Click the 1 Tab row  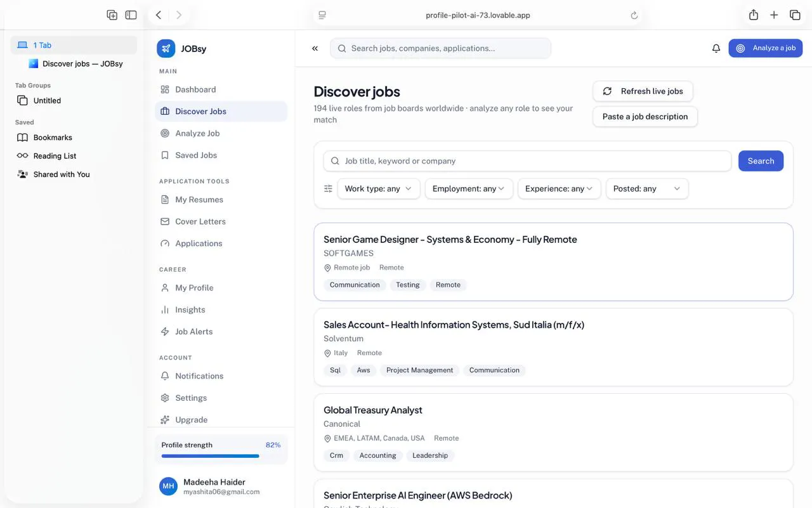(x=74, y=45)
